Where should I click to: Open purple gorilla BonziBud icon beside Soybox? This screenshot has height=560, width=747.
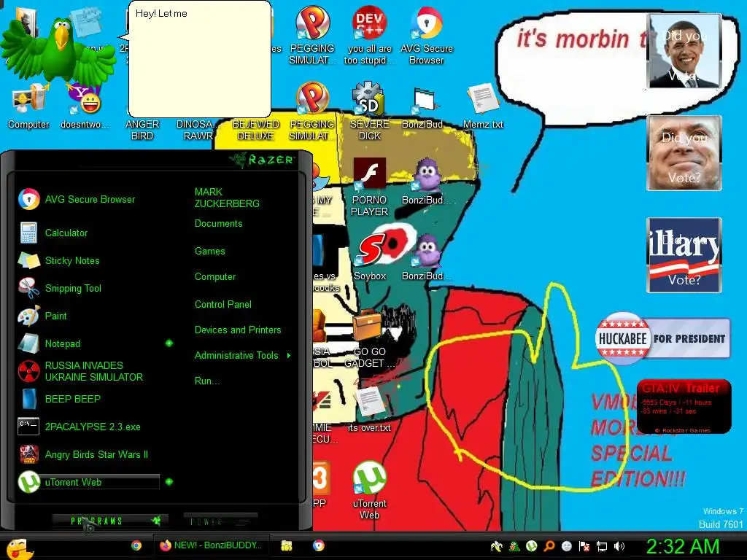click(x=426, y=256)
